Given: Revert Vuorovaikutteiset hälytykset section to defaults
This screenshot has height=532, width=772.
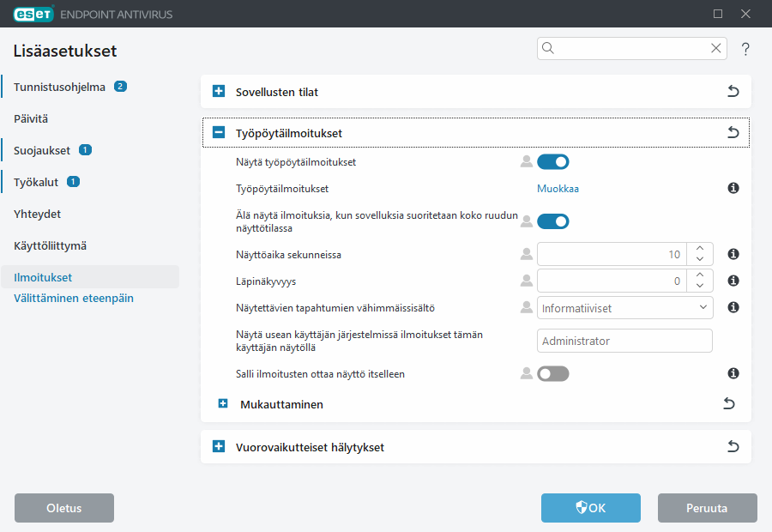Looking at the screenshot, I should tap(733, 446).
